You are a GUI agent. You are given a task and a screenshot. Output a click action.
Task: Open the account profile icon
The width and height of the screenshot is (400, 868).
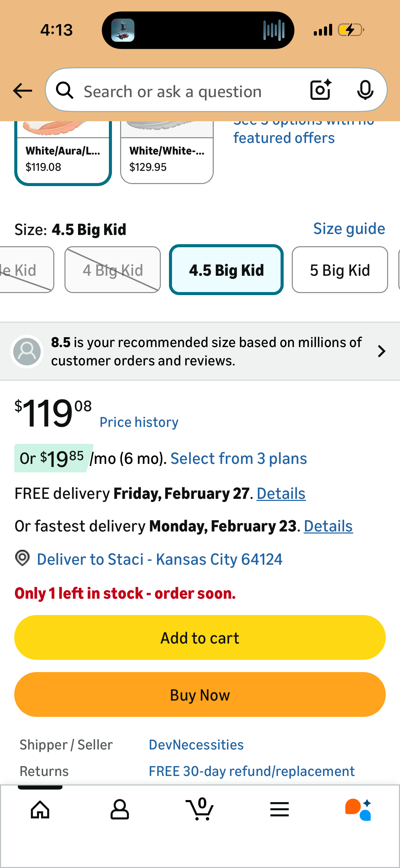(x=120, y=809)
